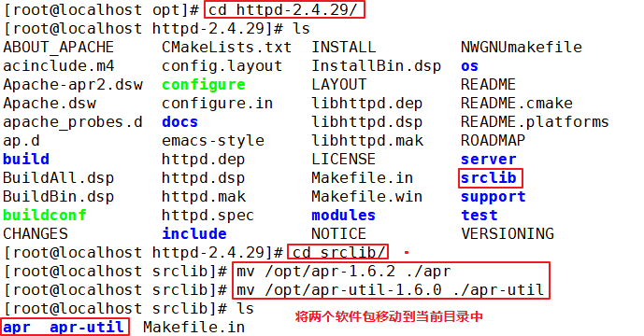Select README.platforms in the listing
Image resolution: width=644 pixels, height=336 pixels.
point(535,122)
